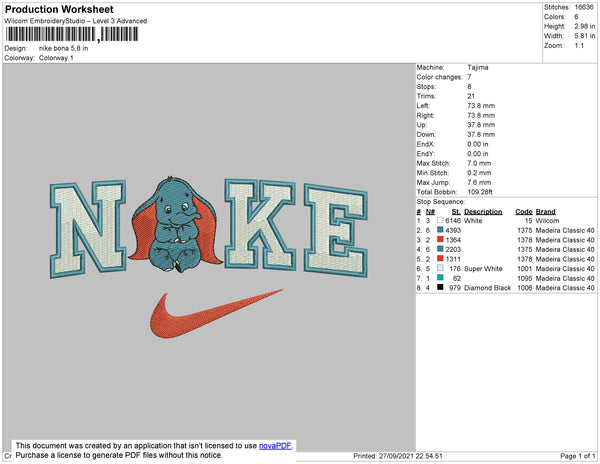Select the Min Stitch value 0.2 mm
This screenshot has width=600, height=464.
(479, 173)
